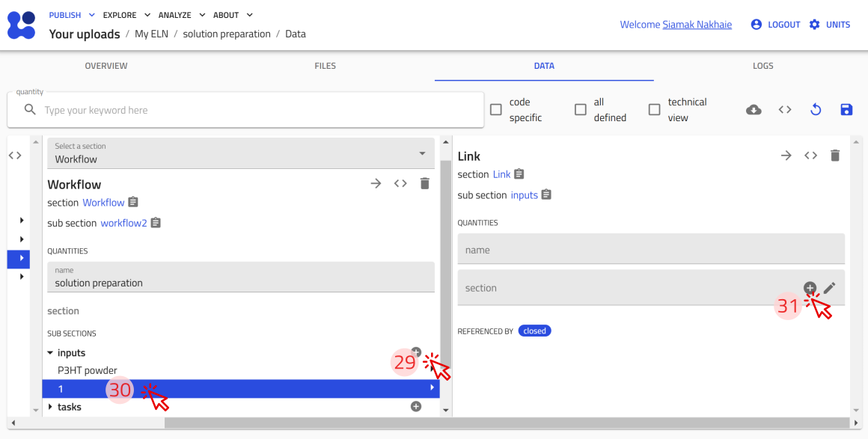This screenshot has height=439, width=868.
Task: Click the Workflow panel code brackets icon
Action: (400, 183)
